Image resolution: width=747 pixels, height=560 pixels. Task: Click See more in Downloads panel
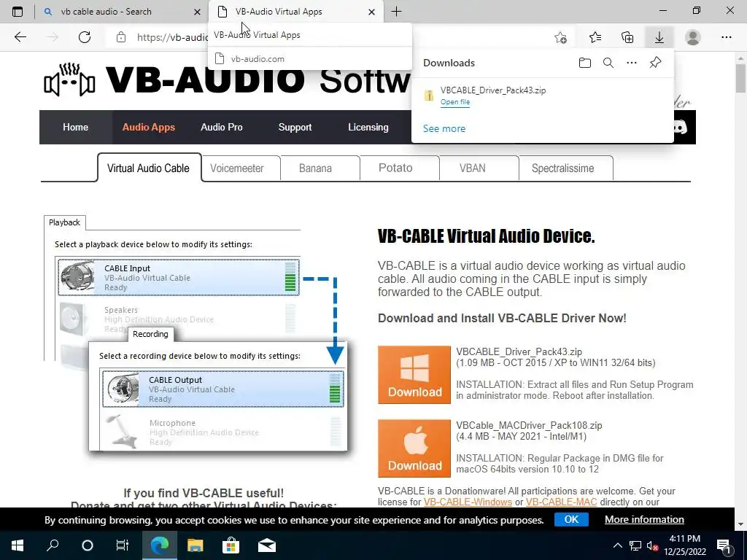(x=444, y=128)
